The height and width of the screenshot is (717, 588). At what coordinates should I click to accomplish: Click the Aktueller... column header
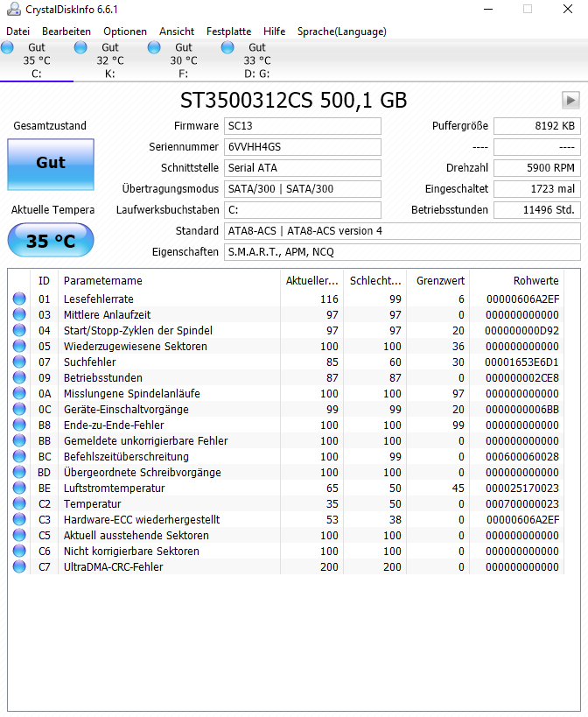tap(312, 281)
